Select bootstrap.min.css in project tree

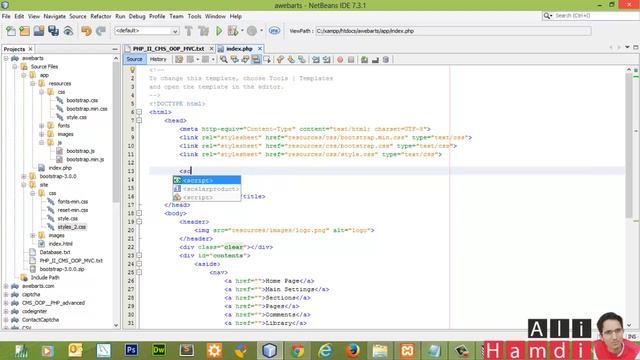point(87,109)
